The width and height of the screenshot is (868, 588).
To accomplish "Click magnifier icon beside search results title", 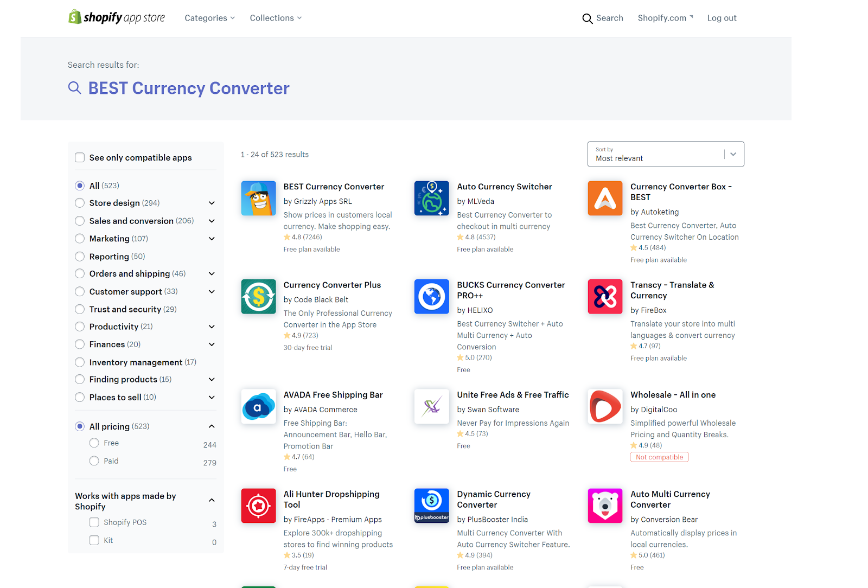I will click(74, 88).
